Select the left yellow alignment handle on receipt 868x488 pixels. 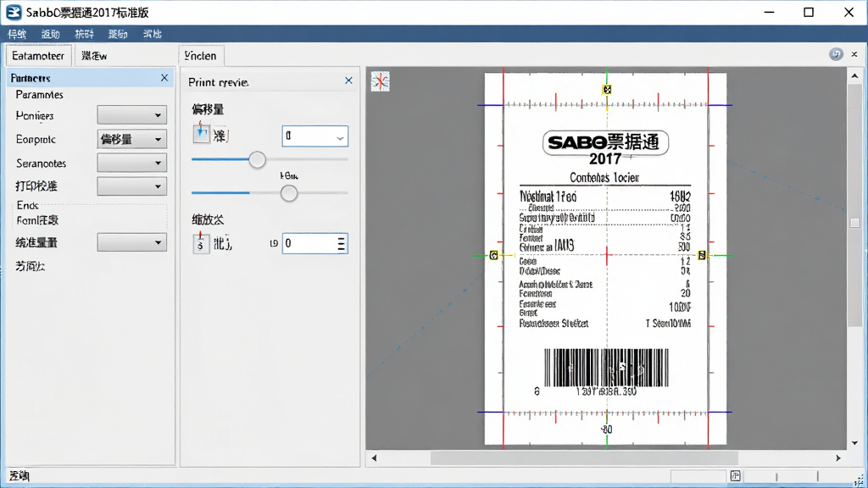point(494,255)
